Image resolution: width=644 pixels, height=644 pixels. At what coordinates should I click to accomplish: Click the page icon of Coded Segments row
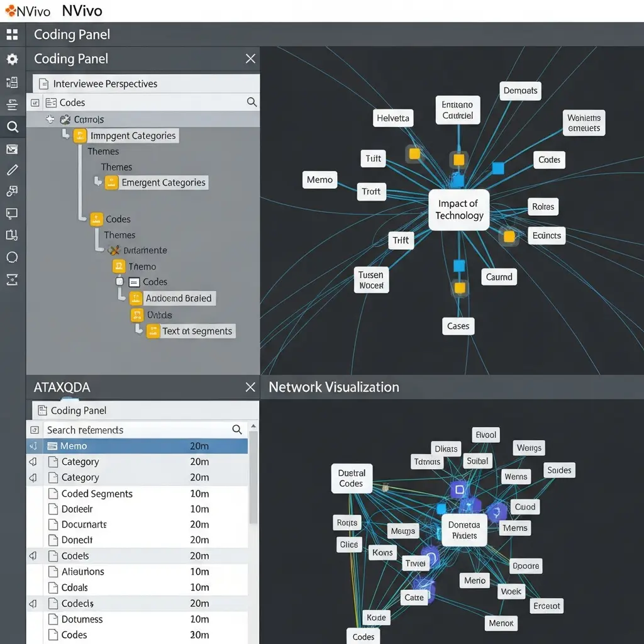coord(53,493)
